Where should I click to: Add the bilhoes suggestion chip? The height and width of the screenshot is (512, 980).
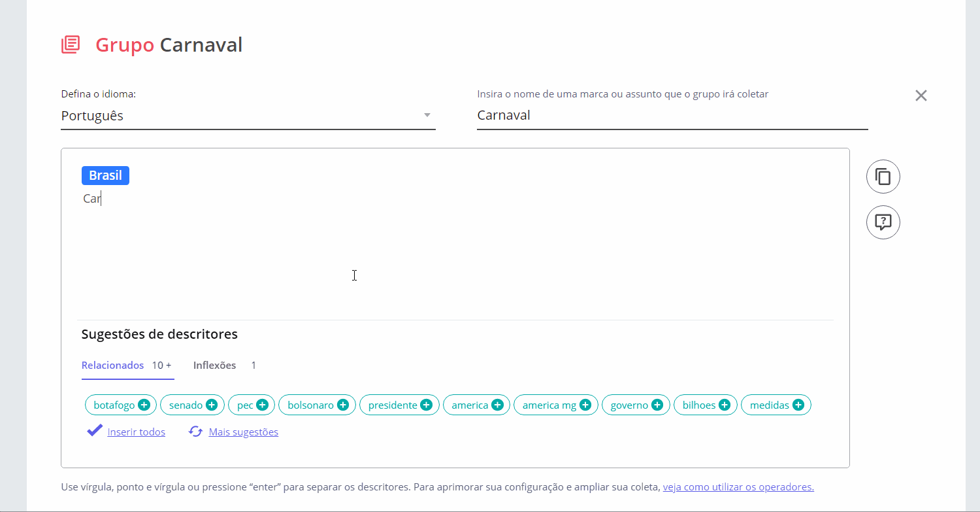(x=724, y=405)
